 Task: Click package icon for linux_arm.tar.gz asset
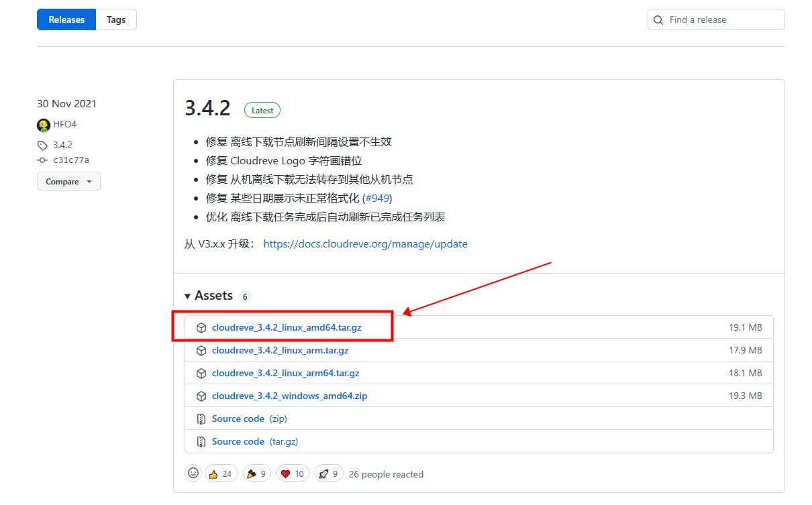[x=201, y=351]
